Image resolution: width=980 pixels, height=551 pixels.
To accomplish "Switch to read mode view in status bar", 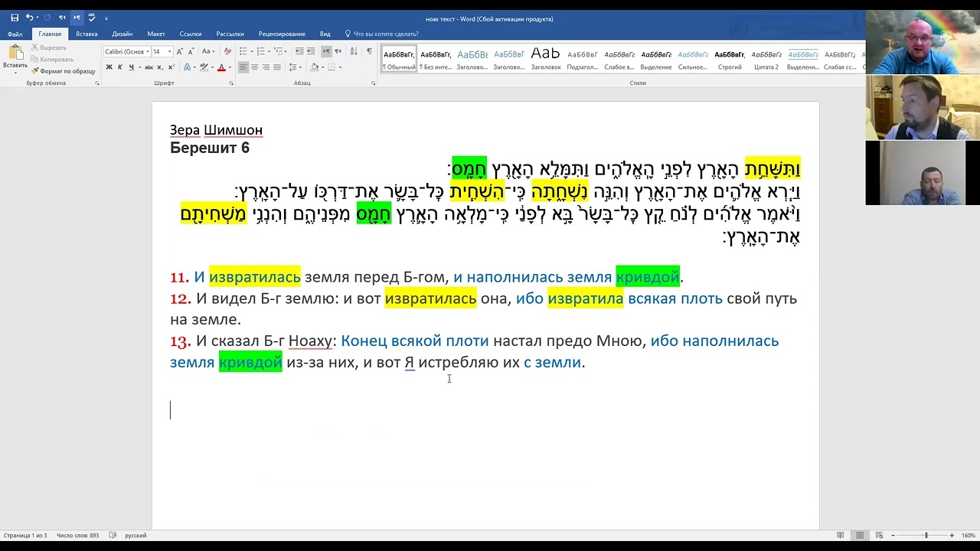I will click(841, 535).
